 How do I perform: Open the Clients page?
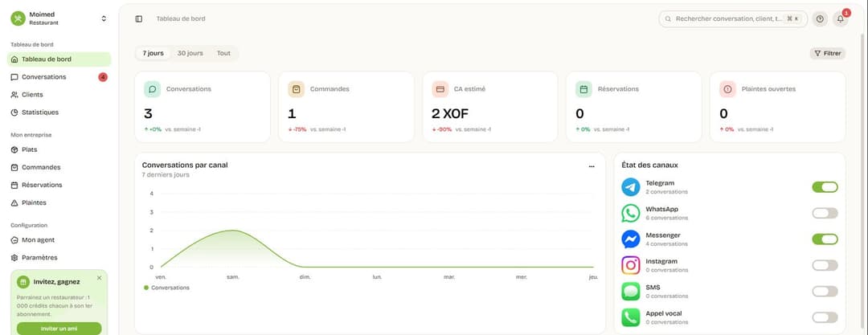point(59,95)
